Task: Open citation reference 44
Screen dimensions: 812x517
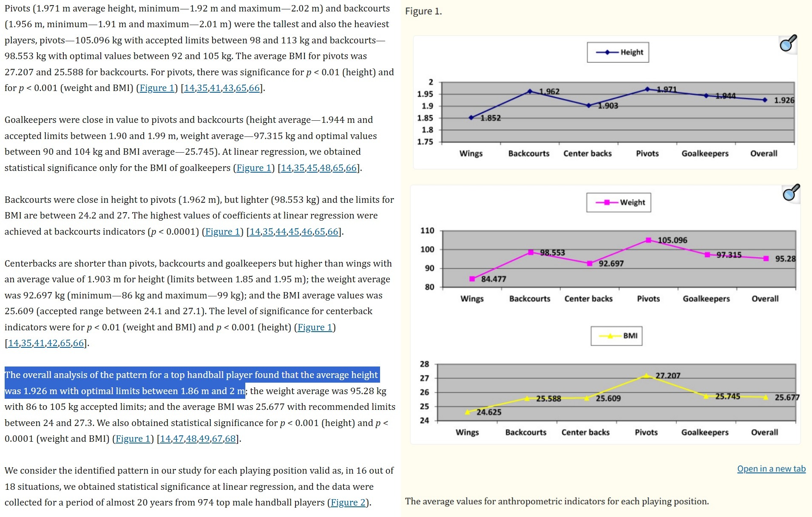Action: pos(281,232)
